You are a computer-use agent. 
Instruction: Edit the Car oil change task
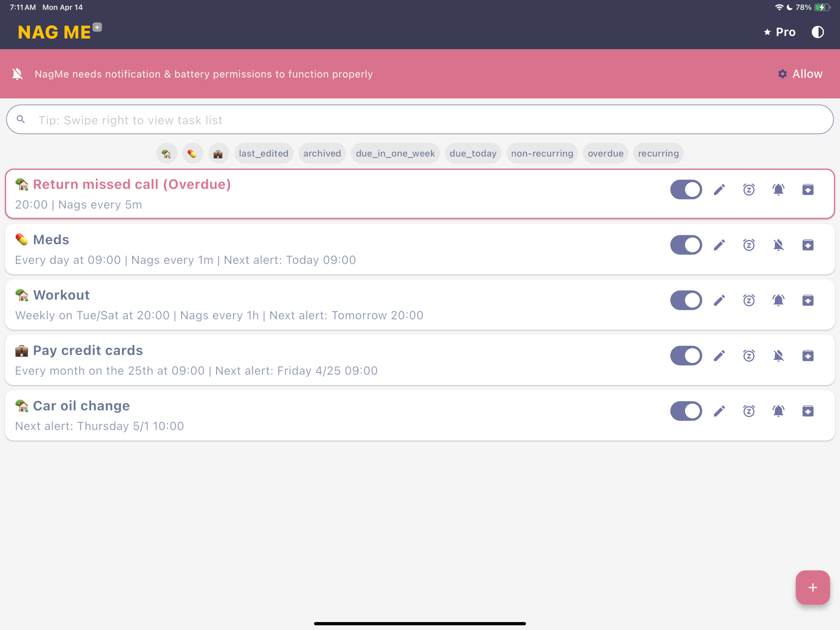pos(719,411)
